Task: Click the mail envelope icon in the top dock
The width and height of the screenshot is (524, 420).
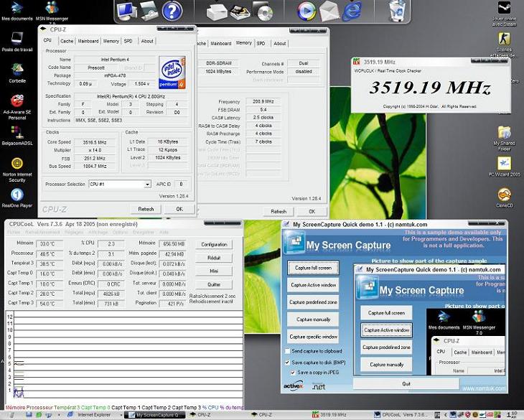Action: click(329, 12)
